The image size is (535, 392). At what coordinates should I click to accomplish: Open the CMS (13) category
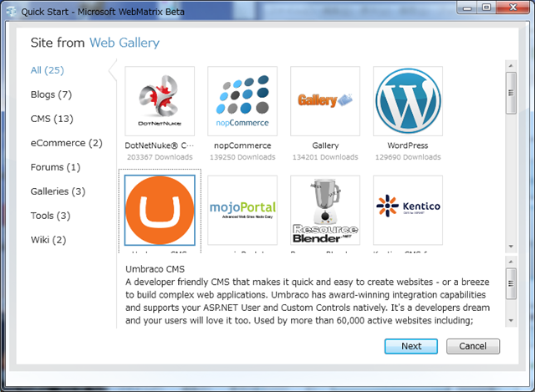tap(52, 119)
